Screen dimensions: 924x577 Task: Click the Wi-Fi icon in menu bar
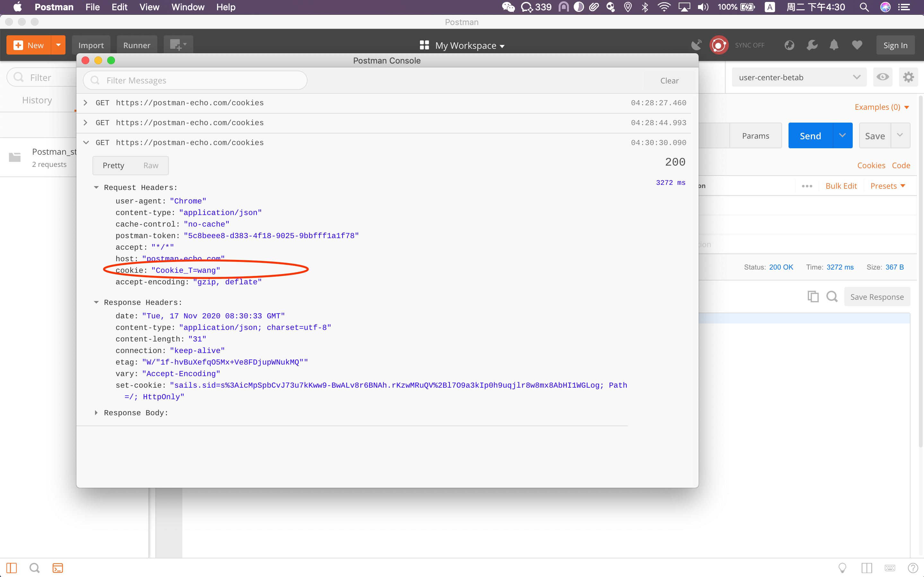pos(664,7)
